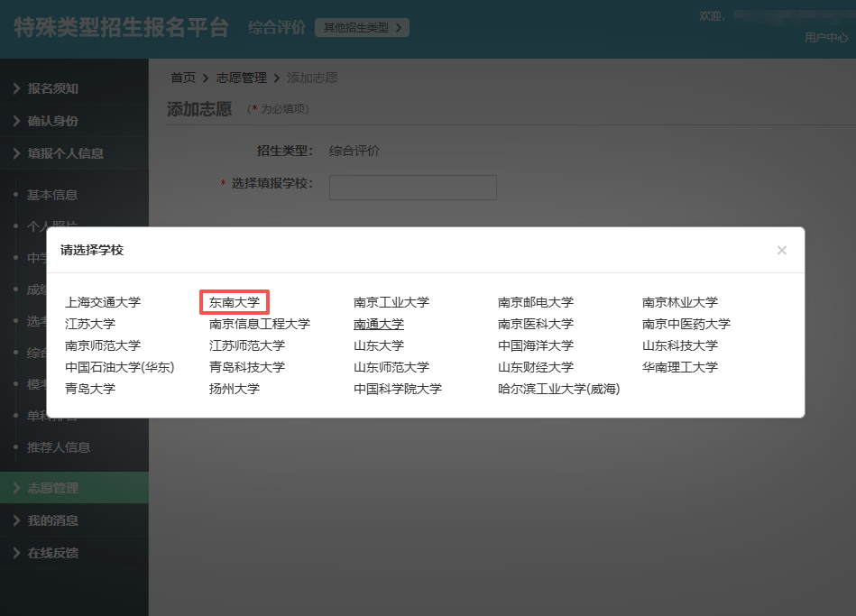Open 志愿管理 sidebar section
The height and width of the screenshot is (616, 856).
(74, 488)
